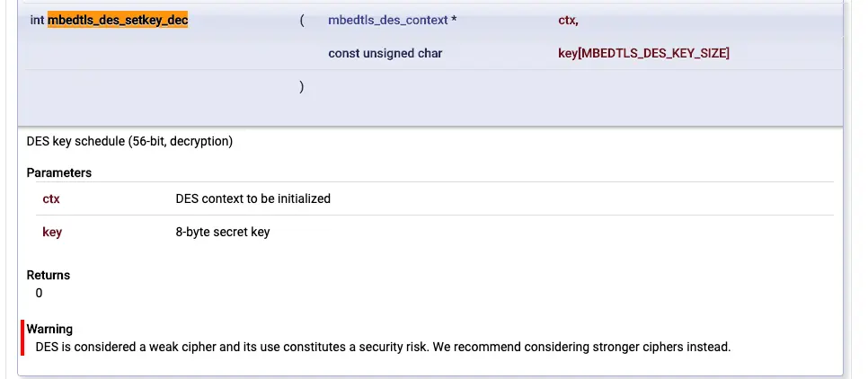This screenshot has height=379, width=868.
Task: Click the DES weak cipher warning sentence
Action: click(x=383, y=348)
